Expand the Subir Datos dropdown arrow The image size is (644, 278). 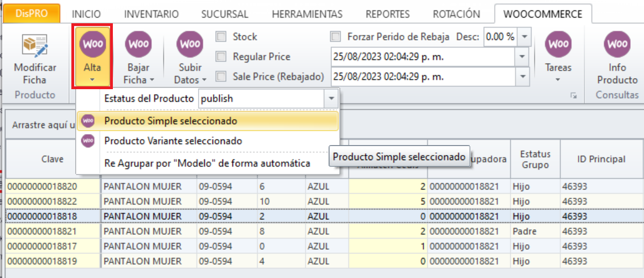pyautogui.click(x=204, y=79)
